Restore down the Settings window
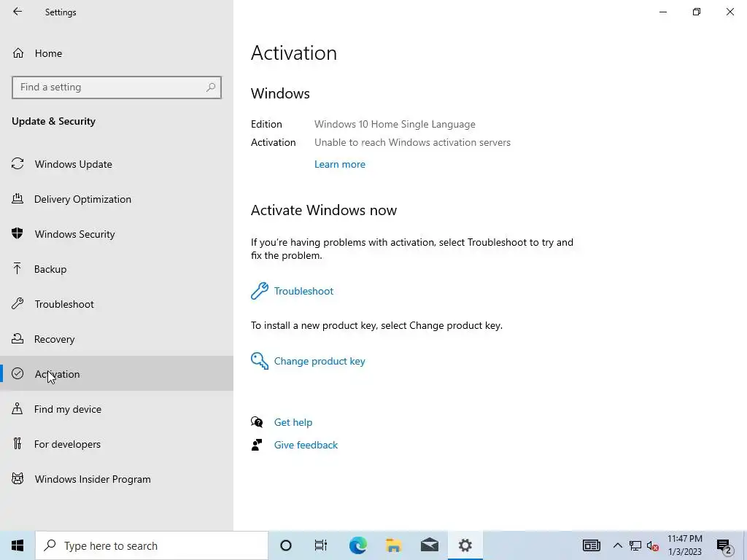747x560 pixels. pyautogui.click(x=697, y=12)
